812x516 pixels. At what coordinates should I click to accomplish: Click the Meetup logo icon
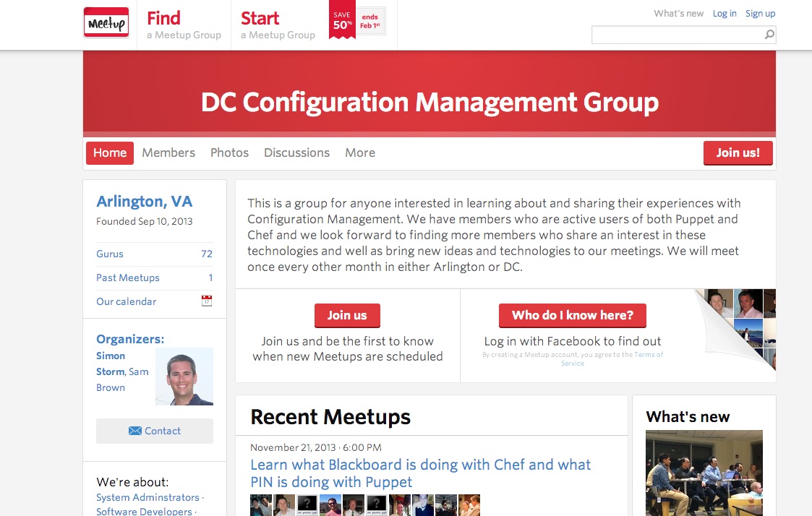point(106,22)
